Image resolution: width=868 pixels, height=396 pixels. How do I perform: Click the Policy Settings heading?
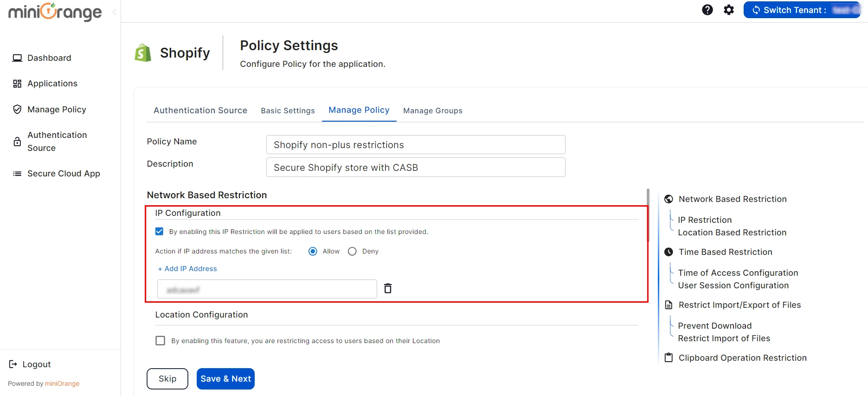[289, 45]
